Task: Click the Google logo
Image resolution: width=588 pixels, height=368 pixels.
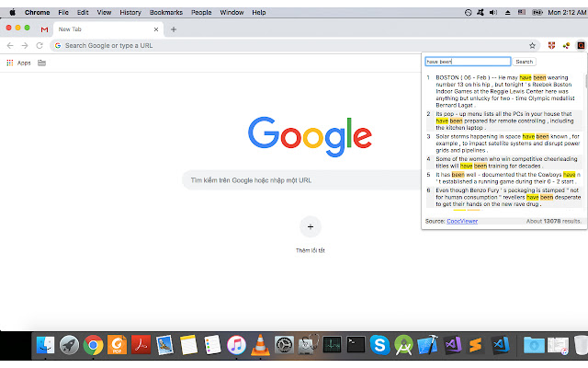Action: tap(310, 137)
